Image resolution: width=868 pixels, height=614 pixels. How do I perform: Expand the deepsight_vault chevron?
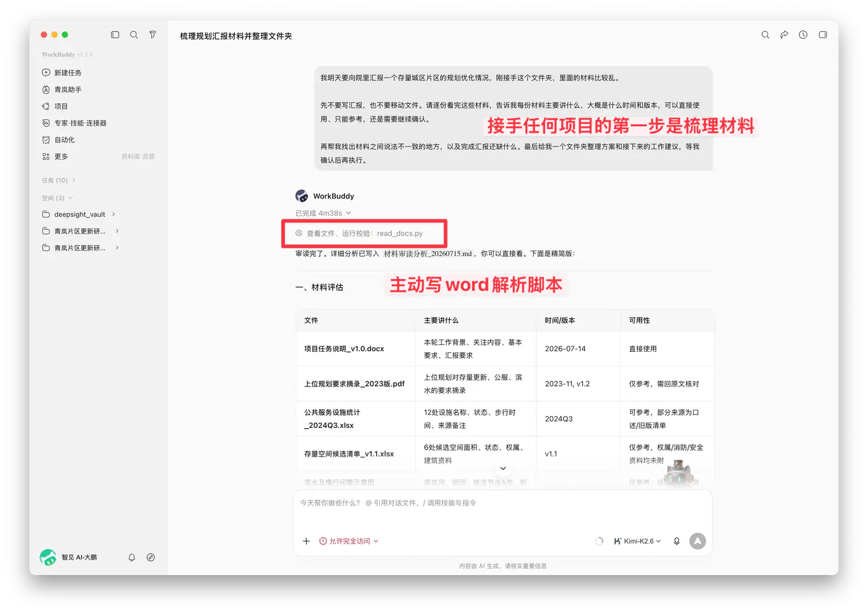[x=113, y=215]
